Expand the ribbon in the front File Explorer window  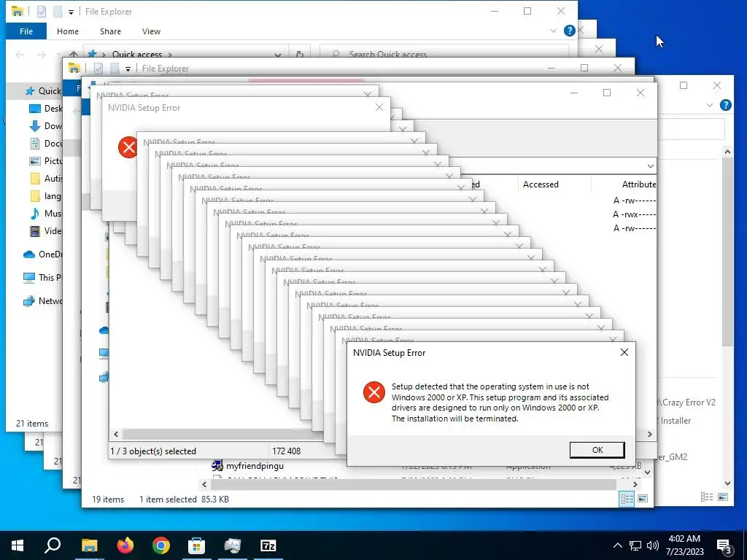click(x=554, y=31)
